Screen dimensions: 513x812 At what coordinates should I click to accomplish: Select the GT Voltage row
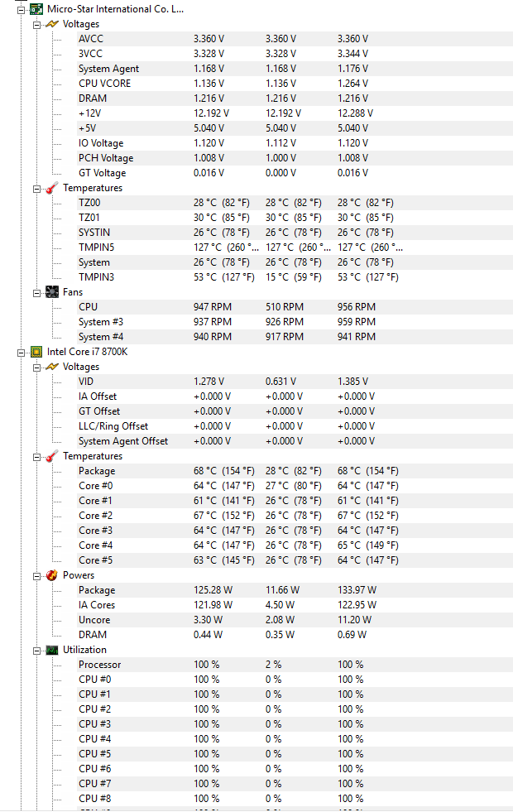295,173
